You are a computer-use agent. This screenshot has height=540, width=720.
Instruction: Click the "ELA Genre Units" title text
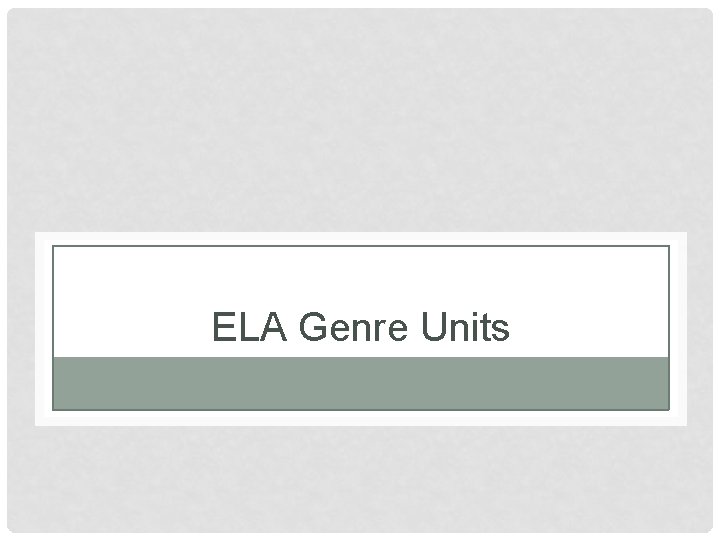pos(360,326)
